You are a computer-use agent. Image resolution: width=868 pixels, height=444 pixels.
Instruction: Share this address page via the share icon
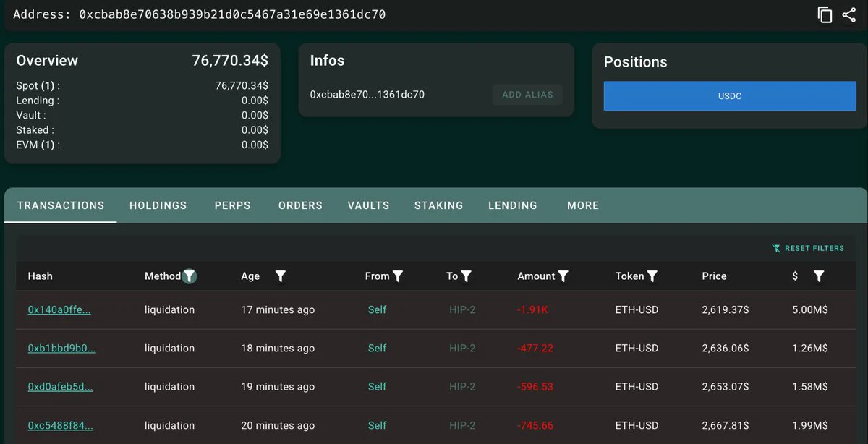click(849, 14)
